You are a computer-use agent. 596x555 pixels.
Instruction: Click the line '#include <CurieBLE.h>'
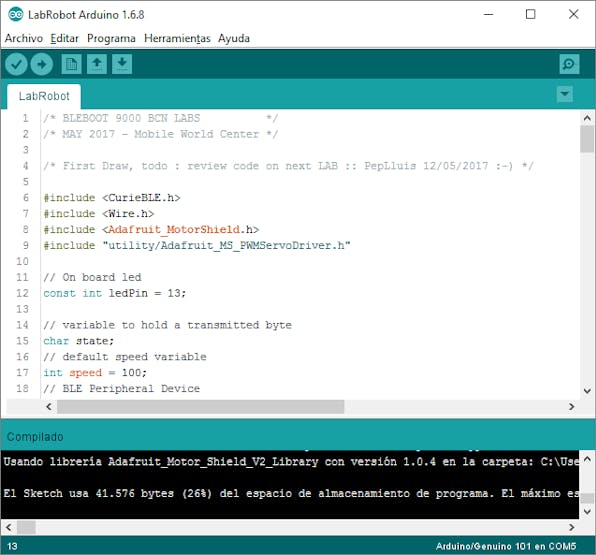112,198
